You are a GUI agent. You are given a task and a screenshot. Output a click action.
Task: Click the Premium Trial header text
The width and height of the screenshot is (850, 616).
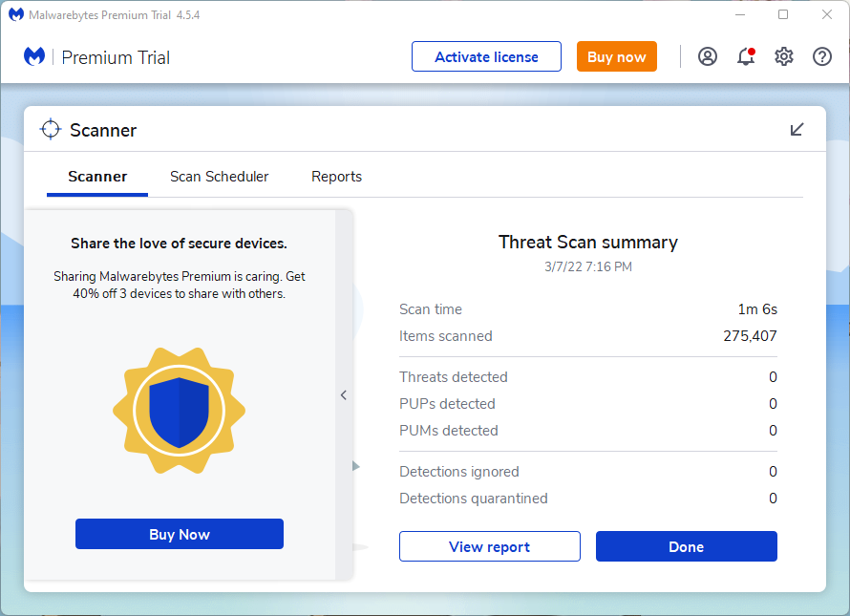pyautogui.click(x=116, y=57)
